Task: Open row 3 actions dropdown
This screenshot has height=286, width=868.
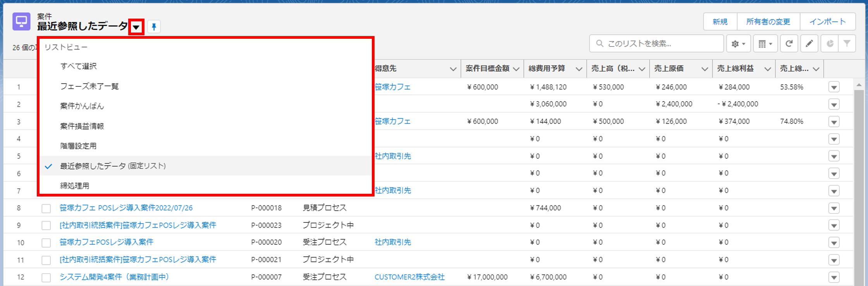Action: (834, 122)
